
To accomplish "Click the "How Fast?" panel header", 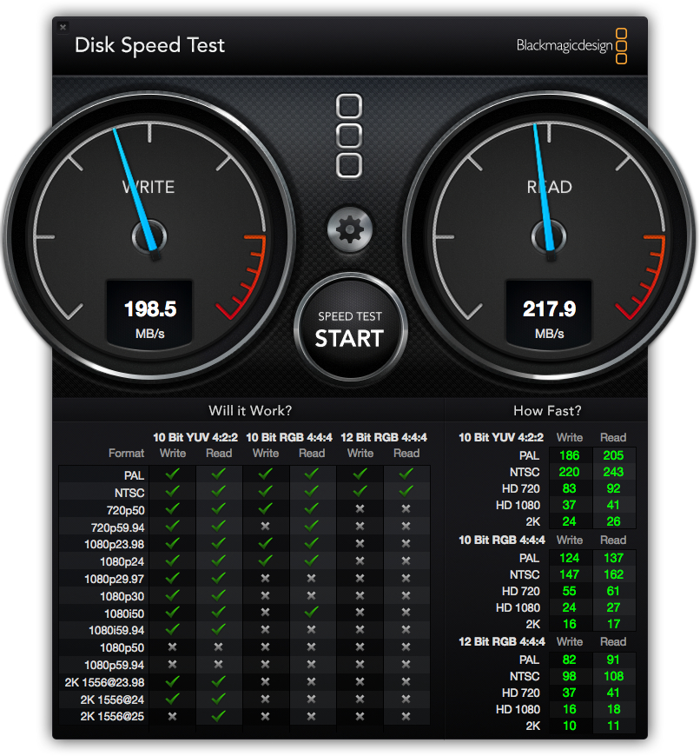I will [x=547, y=410].
